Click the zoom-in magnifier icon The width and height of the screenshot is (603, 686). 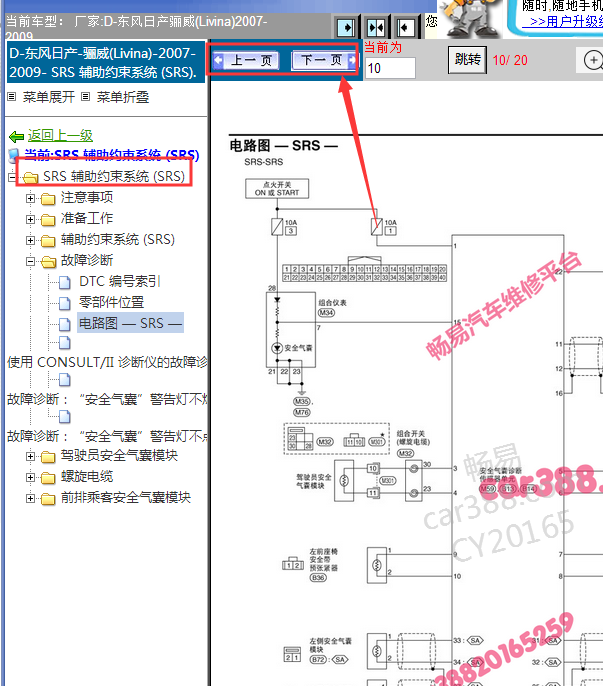594,60
